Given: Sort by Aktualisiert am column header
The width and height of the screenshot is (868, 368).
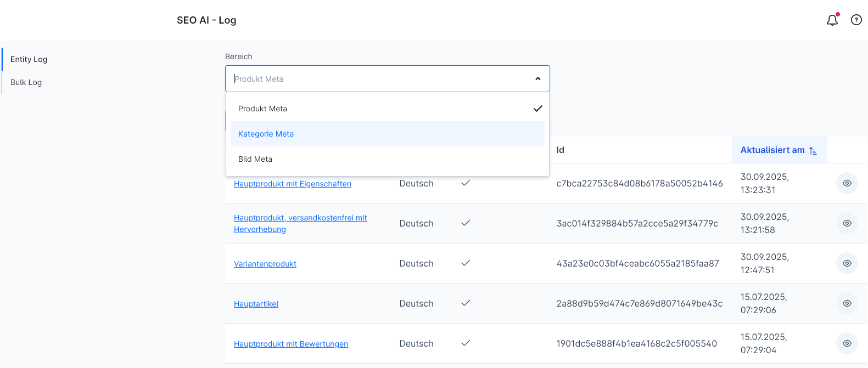Looking at the screenshot, I should click(x=772, y=150).
